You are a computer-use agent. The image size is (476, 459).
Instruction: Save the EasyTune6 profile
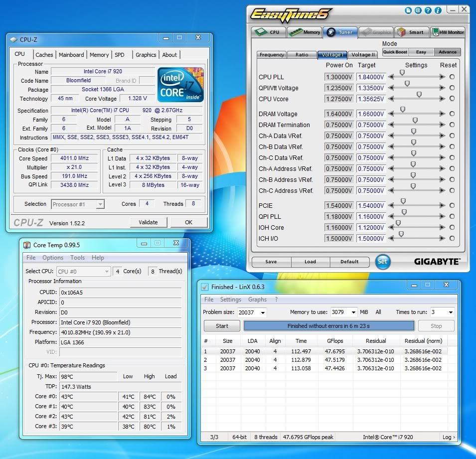(271, 262)
